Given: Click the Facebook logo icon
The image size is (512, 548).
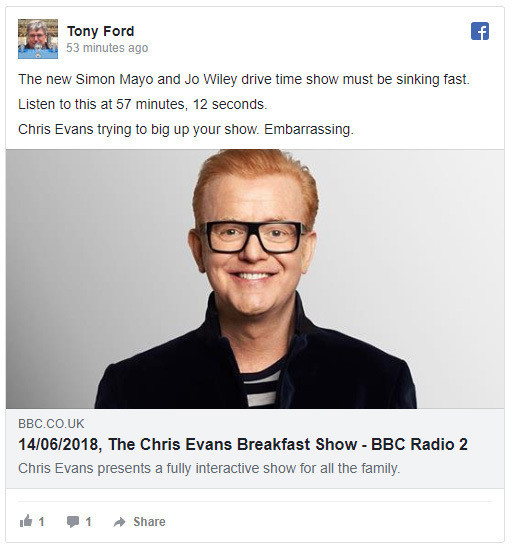Looking at the screenshot, I should pos(479,31).
